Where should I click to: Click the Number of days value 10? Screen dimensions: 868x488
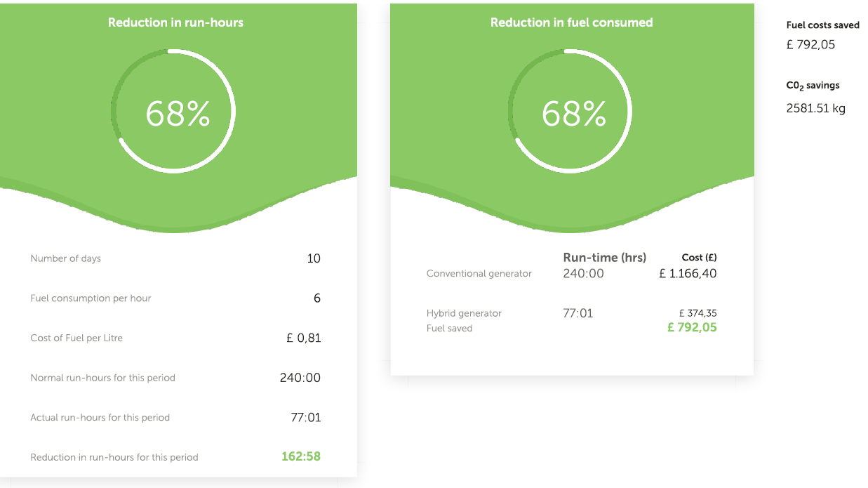click(x=314, y=258)
